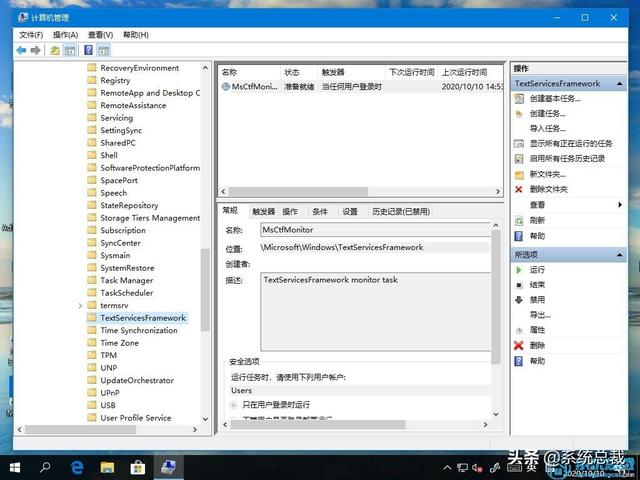
Task: Click 导入任务 action
Action: [547, 129]
